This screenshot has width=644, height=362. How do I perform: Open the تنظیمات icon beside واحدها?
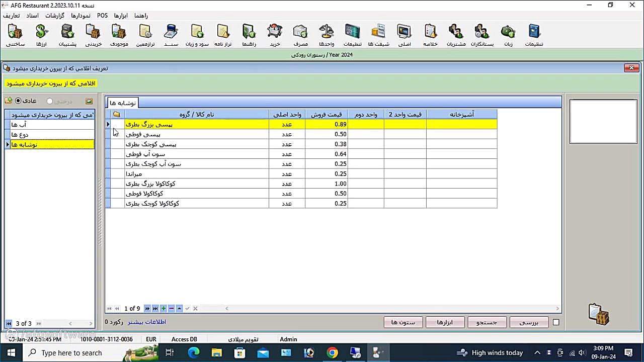click(x=352, y=35)
